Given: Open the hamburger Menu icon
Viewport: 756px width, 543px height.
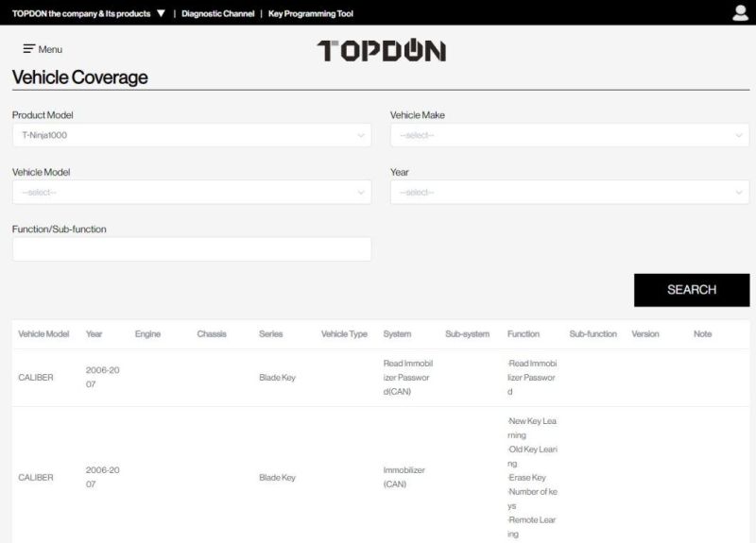Looking at the screenshot, I should (29, 49).
